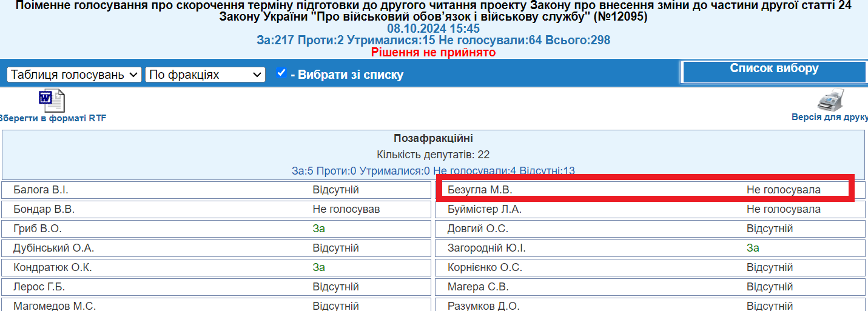868x311 pixels.
Task: Click the printer icon for print version
Action: click(830, 99)
